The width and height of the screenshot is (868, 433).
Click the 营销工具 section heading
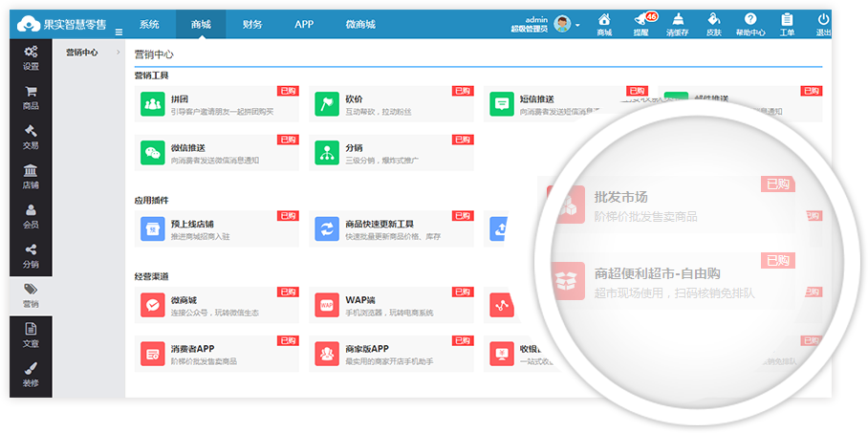coord(151,75)
